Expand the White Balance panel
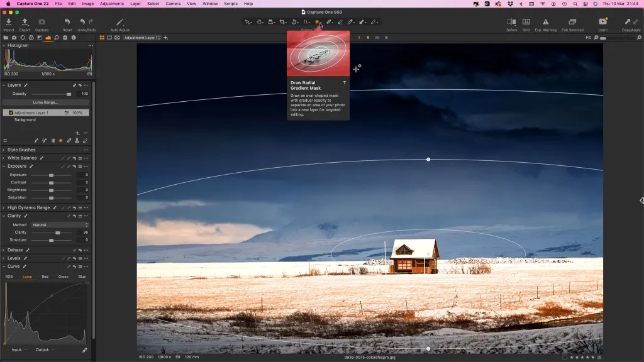The width and height of the screenshot is (644, 362). point(4,158)
